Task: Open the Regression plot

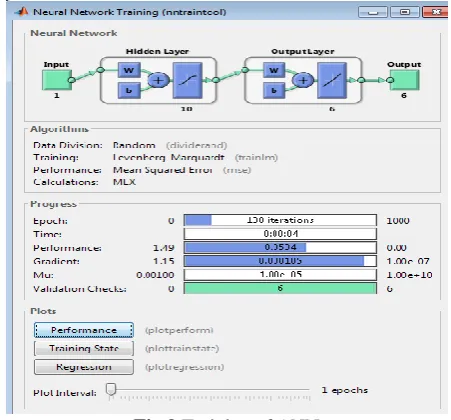Action: tap(84, 367)
